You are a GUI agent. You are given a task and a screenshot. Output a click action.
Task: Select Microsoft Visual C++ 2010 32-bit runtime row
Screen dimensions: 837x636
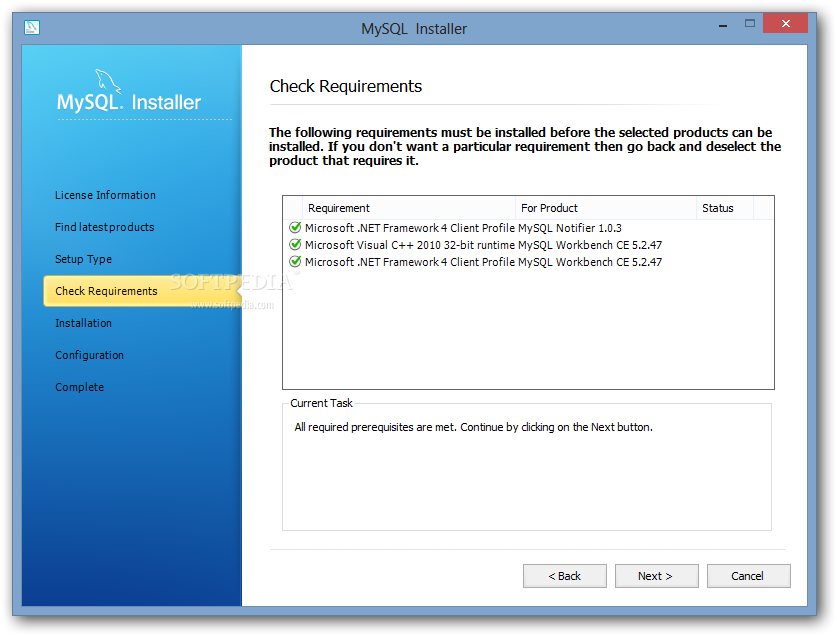coord(475,245)
